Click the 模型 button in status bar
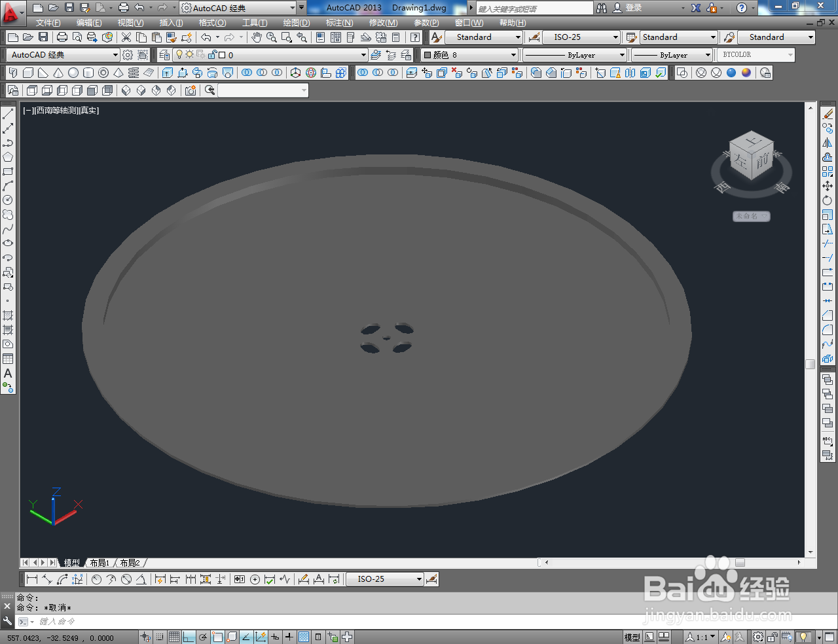This screenshot has height=644, width=838. pos(632,637)
